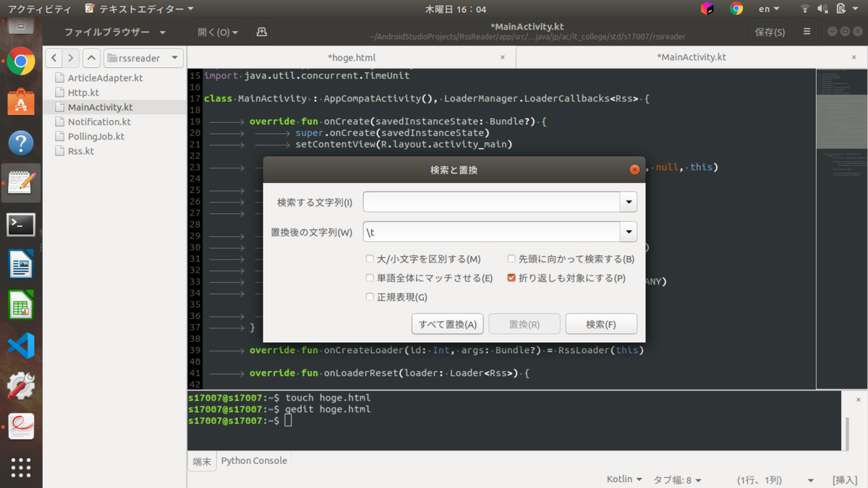The width and height of the screenshot is (868, 488).
Task: Go back in the file browser panel
Action: pos(54,58)
